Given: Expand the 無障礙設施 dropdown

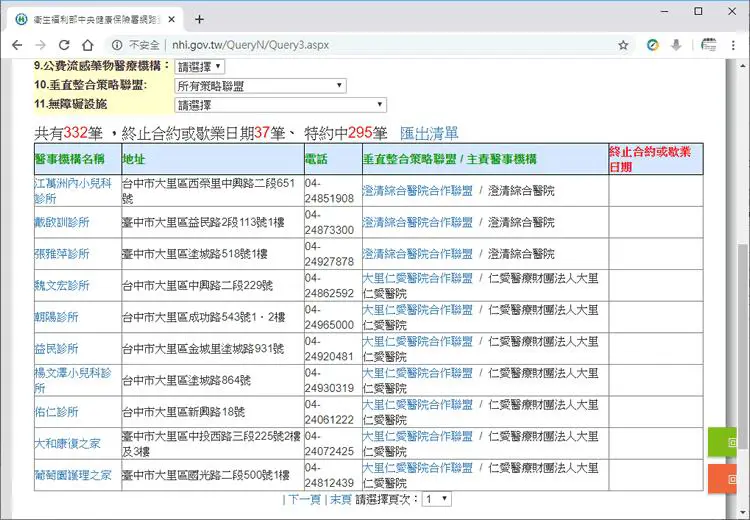Looking at the screenshot, I should (x=280, y=105).
